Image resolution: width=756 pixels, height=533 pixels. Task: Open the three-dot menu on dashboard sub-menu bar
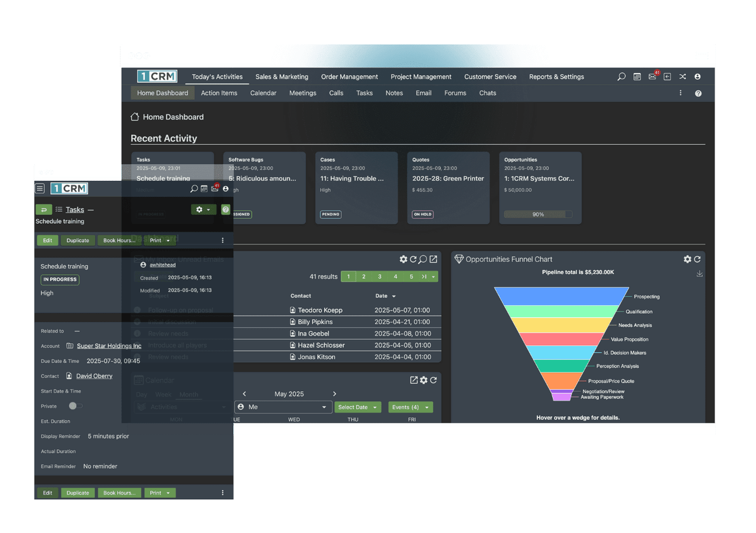tap(680, 93)
